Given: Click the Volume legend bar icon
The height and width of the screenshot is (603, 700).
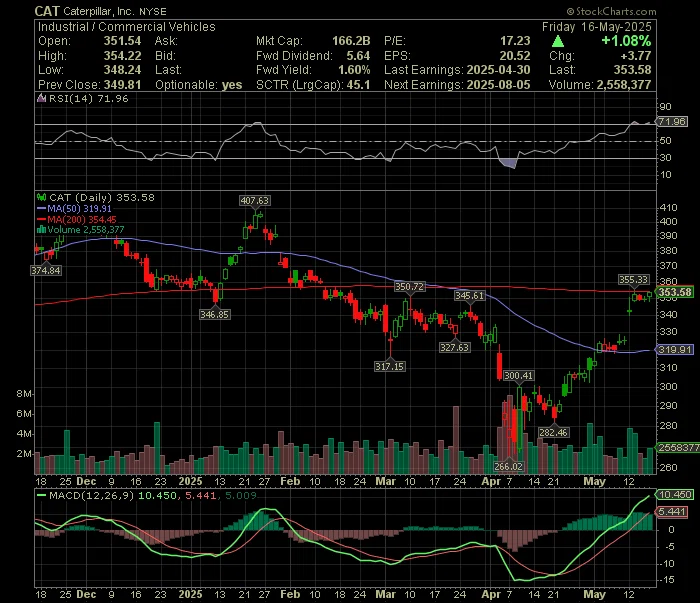Looking at the screenshot, I should tap(42, 230).
